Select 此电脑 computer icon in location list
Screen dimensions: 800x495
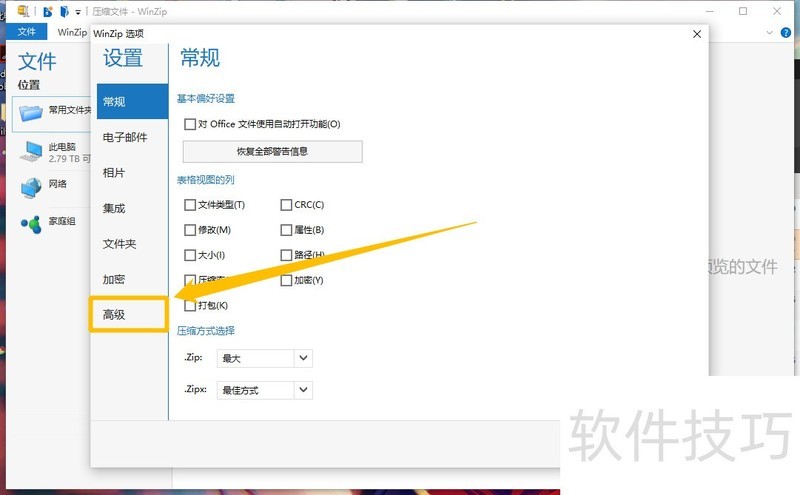(x=31, y=151)
